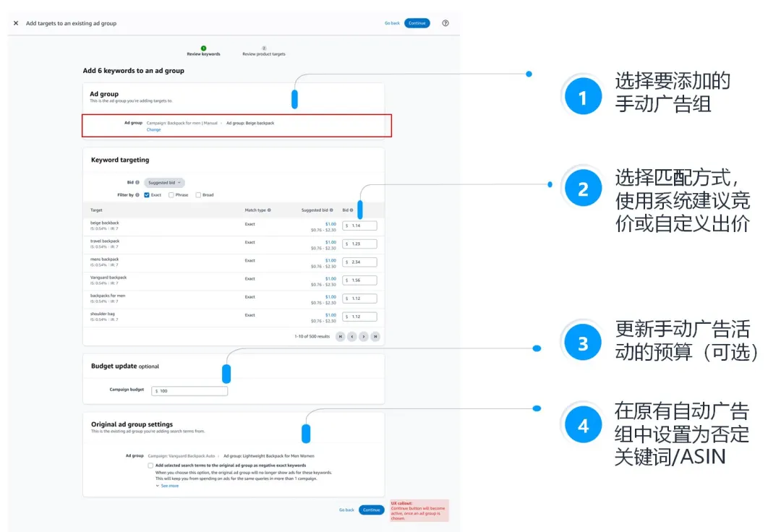Click bid field for mens backpack

point(359,262)
